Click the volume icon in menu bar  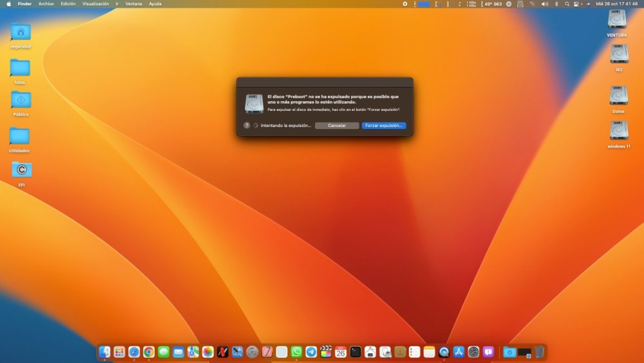click(545, 4)
